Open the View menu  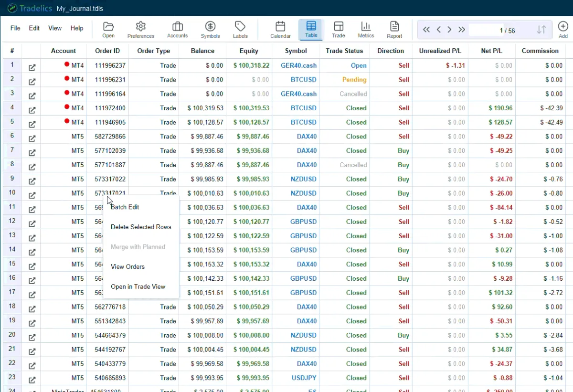tap(55, 28)
